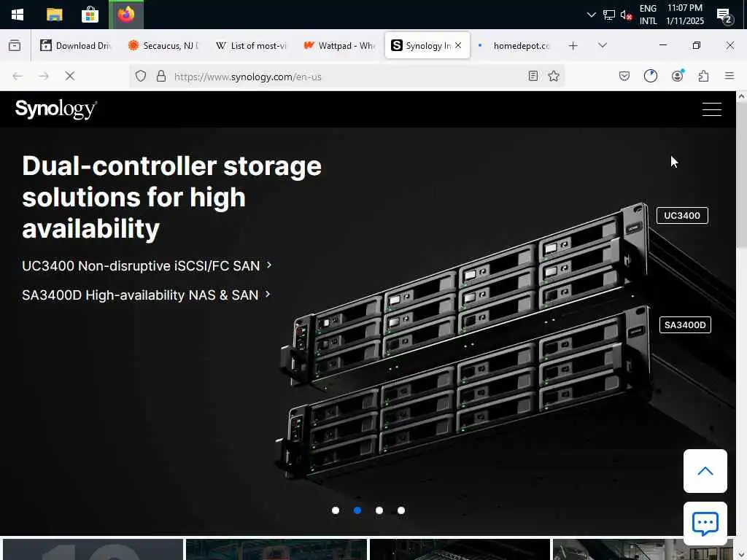
Task: Click the Firefox taskbar icon
Action: click(126, 15)
